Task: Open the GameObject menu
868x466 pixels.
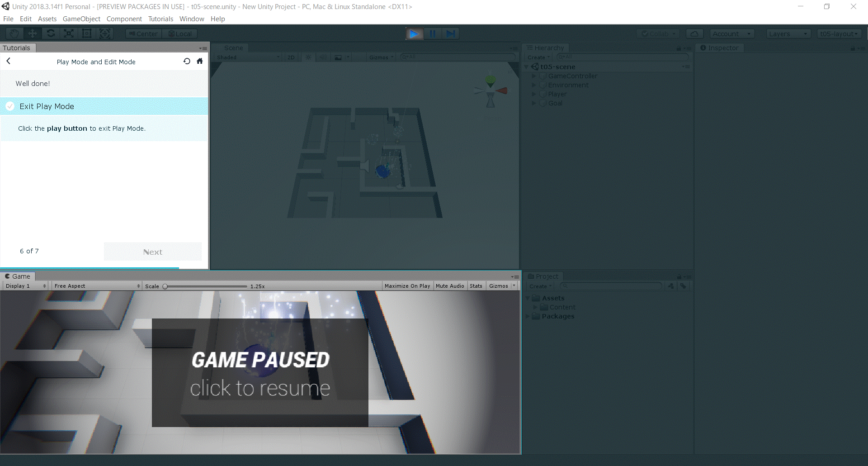Action: 81,19
